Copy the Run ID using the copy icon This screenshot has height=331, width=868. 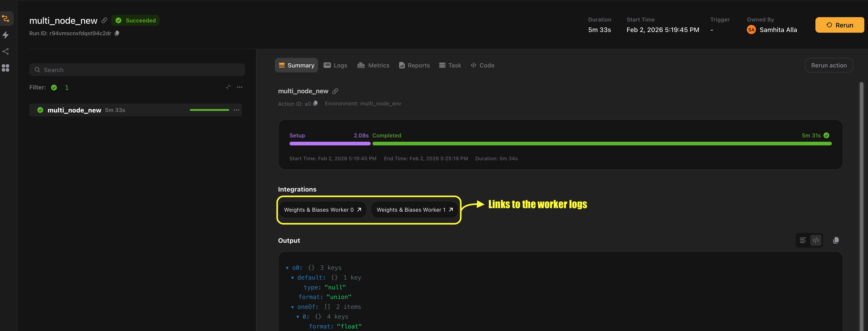117,33
